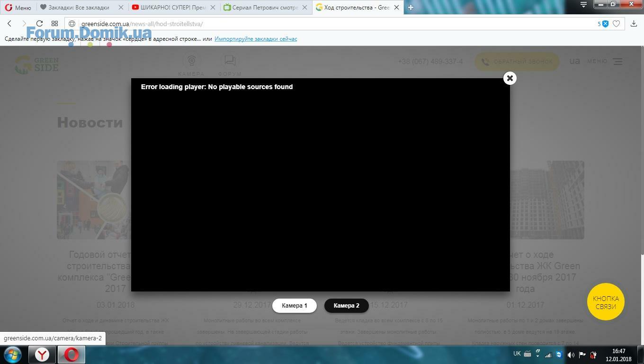Open the downloads icon
Screen dimensions: 644x364
pos(634,24)
